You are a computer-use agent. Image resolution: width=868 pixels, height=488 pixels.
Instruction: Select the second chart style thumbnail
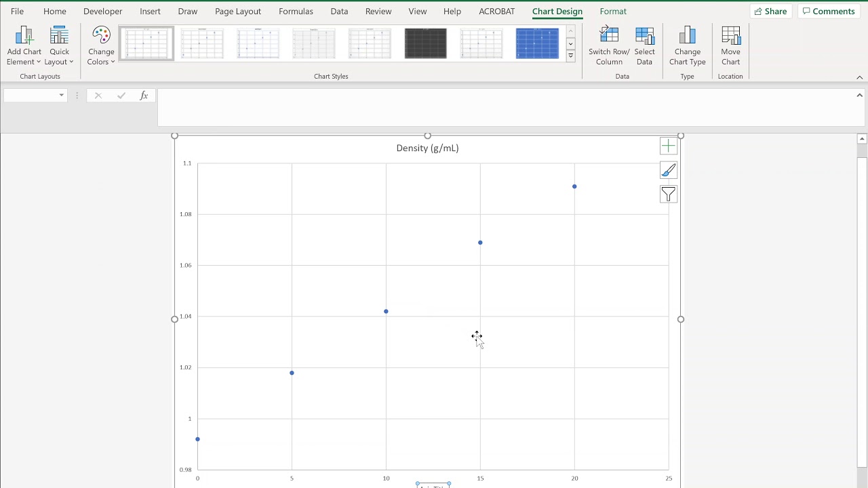tap(202, 43)
